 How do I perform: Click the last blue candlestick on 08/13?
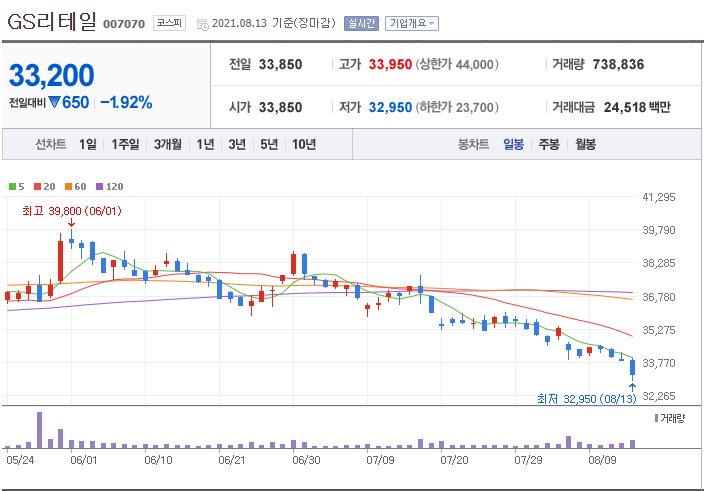[x=633, y=367]
